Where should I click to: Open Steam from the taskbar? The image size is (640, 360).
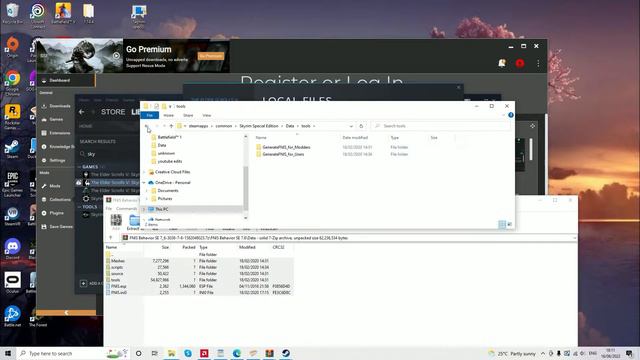pos(286,353)
